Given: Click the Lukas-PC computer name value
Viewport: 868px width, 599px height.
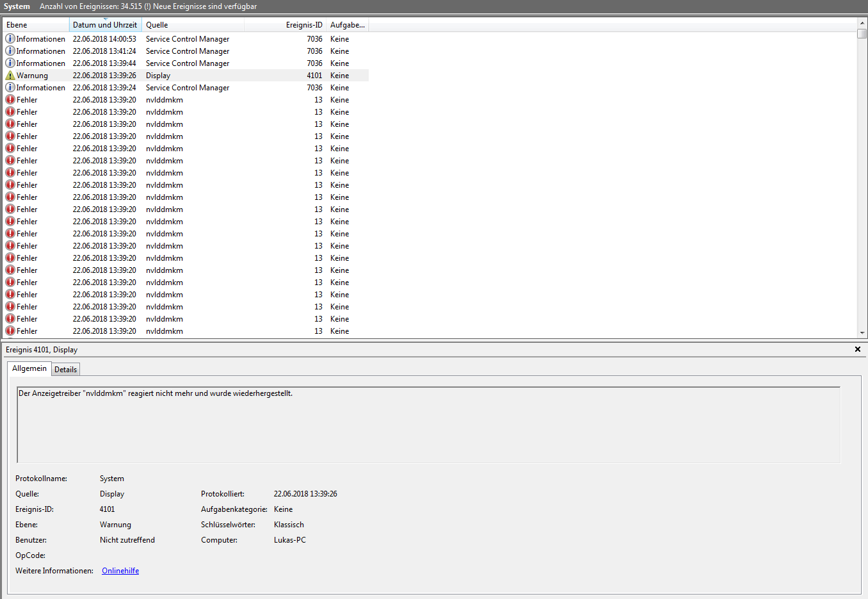Looking at the screenshot, I should pyautogui.click(x=290, y=540).
